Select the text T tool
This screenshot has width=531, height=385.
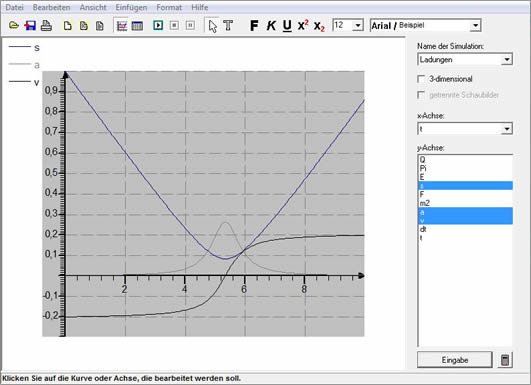pyautogui.click(x=228, y=25)
